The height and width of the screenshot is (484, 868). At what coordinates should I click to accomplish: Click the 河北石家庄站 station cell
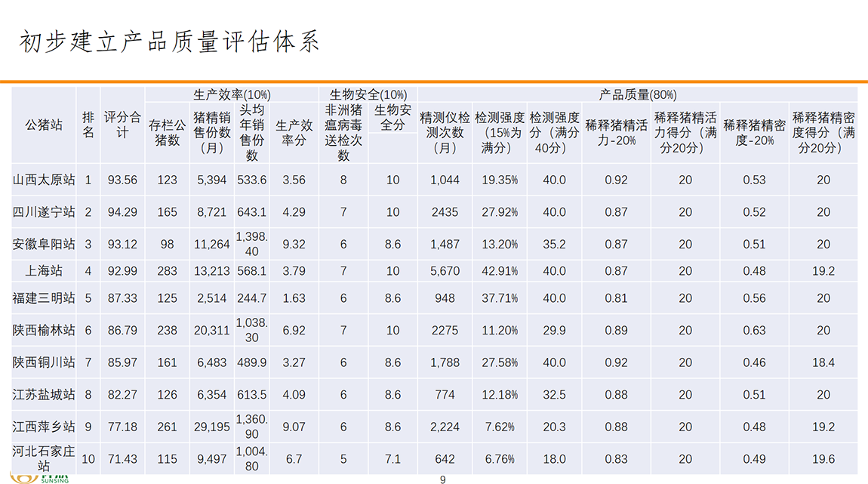pyautogui.click(x=44, y=459)
